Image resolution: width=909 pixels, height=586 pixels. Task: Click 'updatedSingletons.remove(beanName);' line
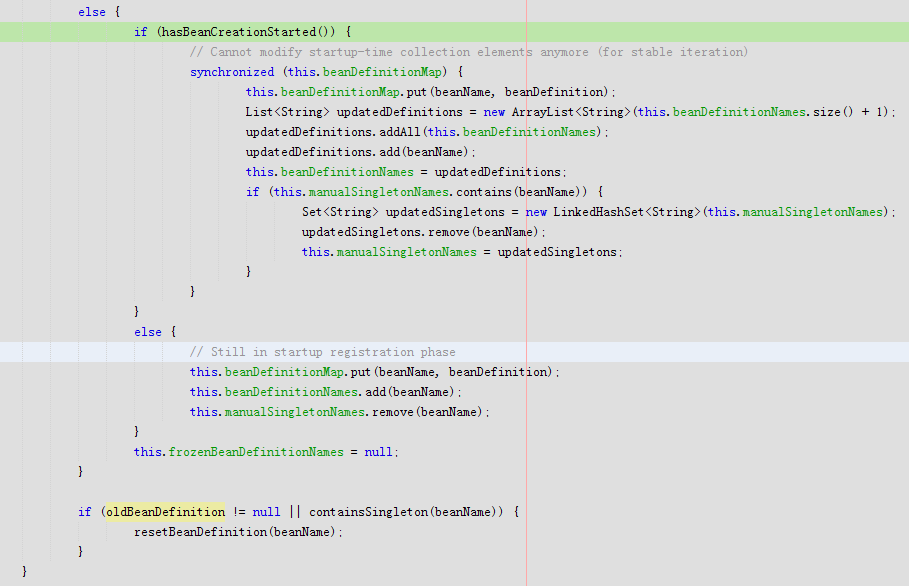pos(424,232)
